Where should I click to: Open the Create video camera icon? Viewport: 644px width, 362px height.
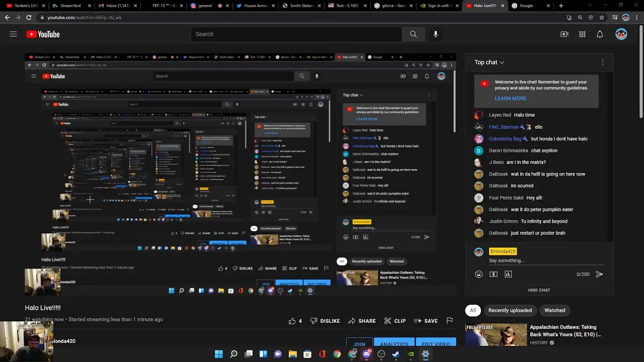point(565,34)
